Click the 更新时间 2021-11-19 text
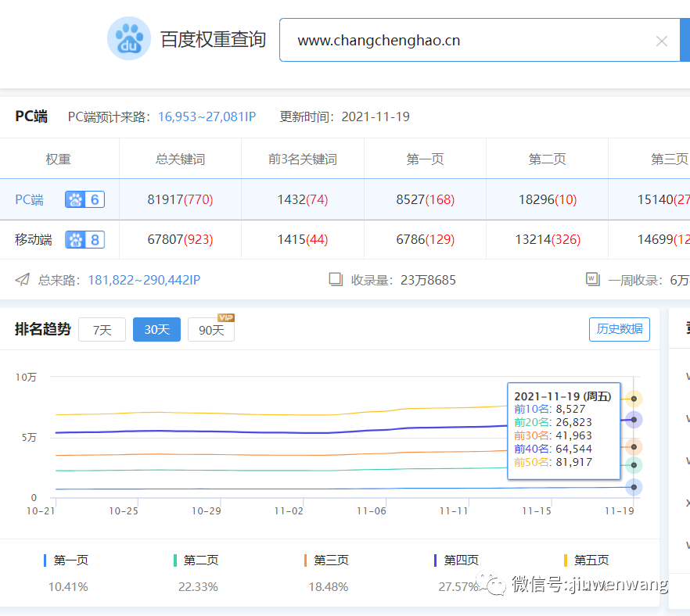 tap(344, 116)
